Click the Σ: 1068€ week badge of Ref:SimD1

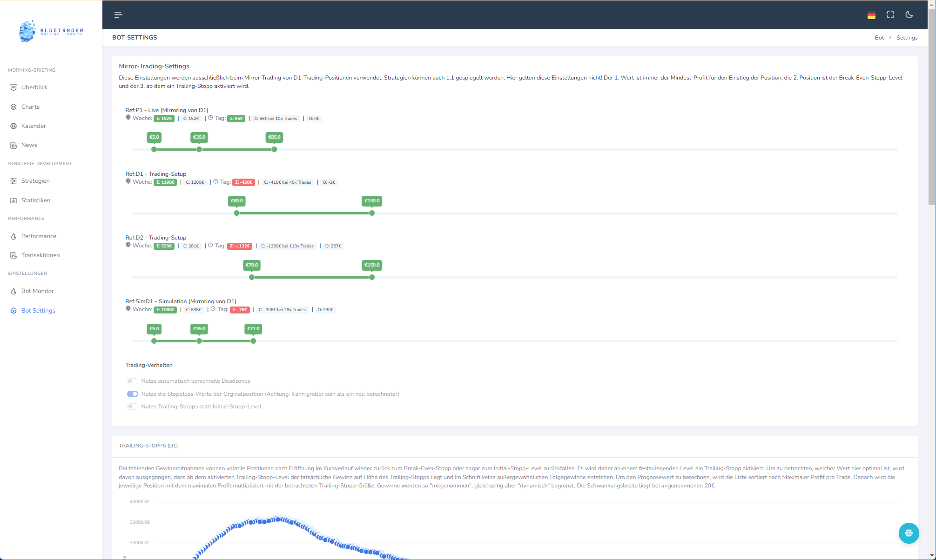[165, 310]
